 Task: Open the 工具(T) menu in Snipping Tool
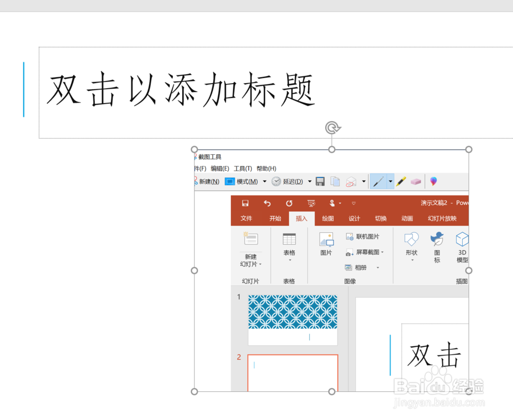[243, 168]
